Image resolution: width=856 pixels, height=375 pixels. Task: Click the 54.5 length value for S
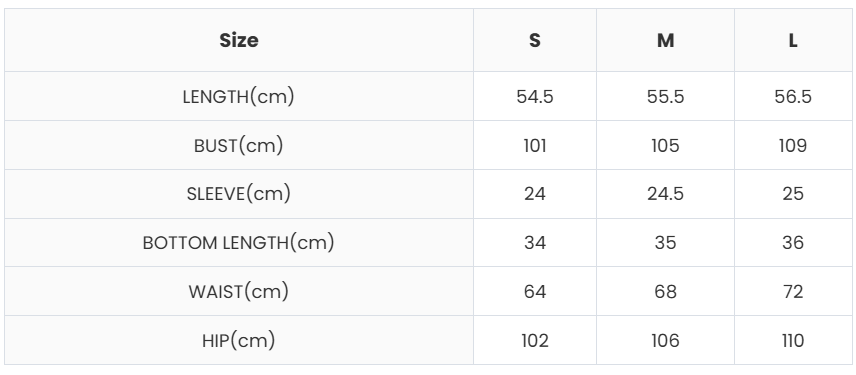pos(535,97)
